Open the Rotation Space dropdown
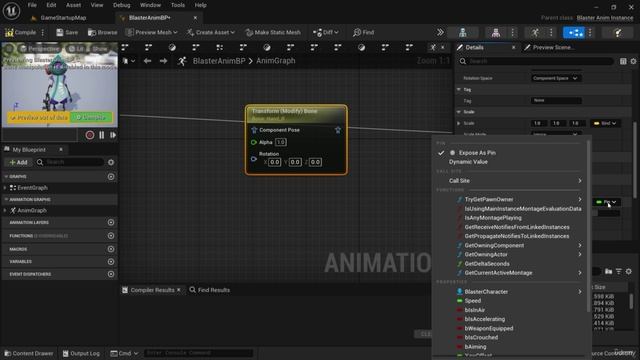This screenshot has width=640, height=360. coord(556,78)
